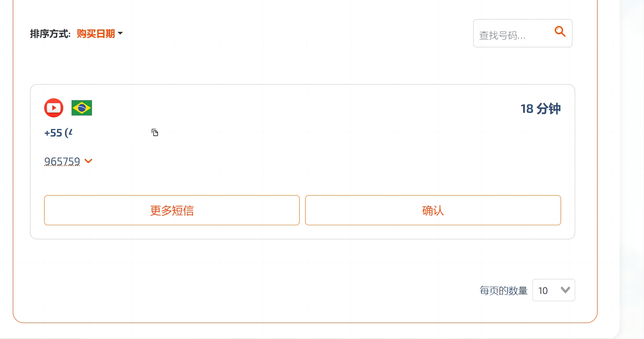The width and height of the screenshot is (644, 339).
Task: Click the country flag next to YouTube icon
Action: pos(82,108)
